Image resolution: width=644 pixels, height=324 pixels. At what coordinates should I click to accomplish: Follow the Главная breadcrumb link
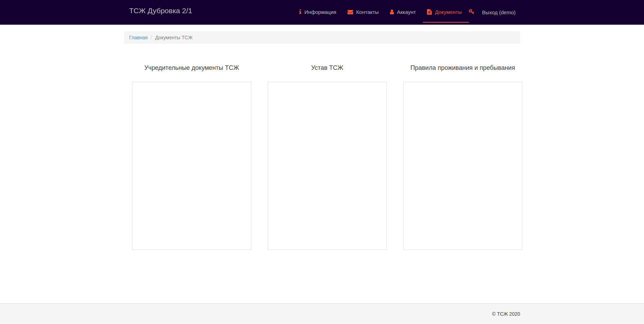click(x=138, y=38)
